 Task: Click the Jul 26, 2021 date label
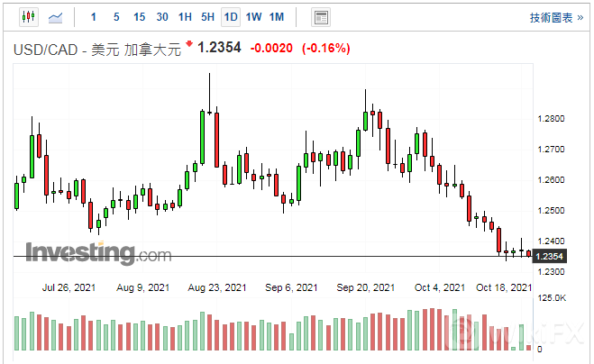(69, 288)
